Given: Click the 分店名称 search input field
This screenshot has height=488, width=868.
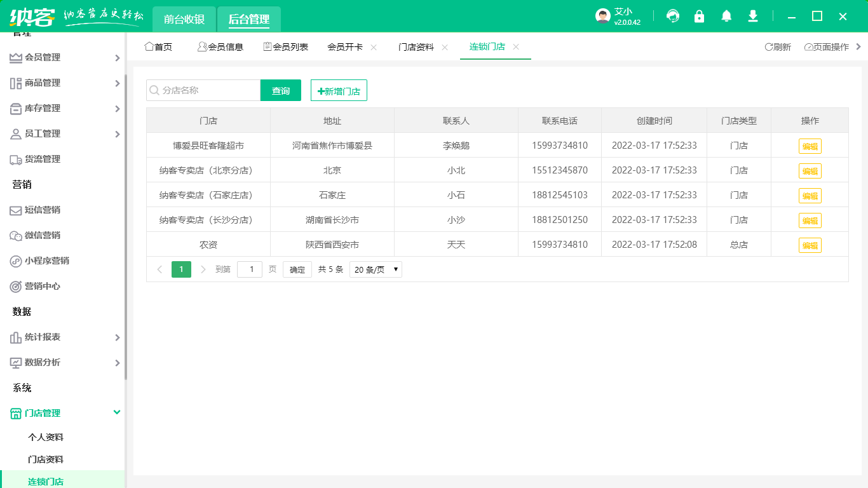Looking at the screenshot, I should point(203,90).
